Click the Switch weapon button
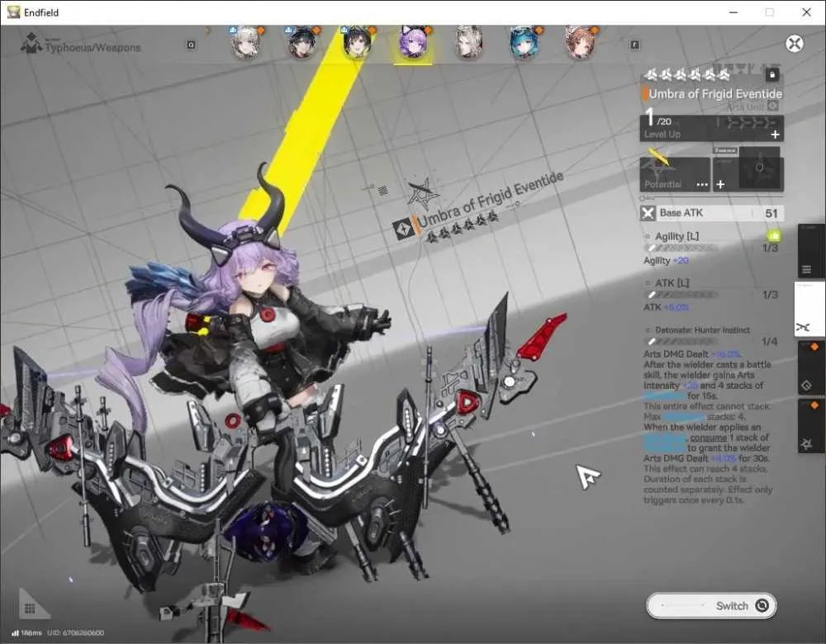Screen dimensions: 826x644 click(x=711, y=605)
